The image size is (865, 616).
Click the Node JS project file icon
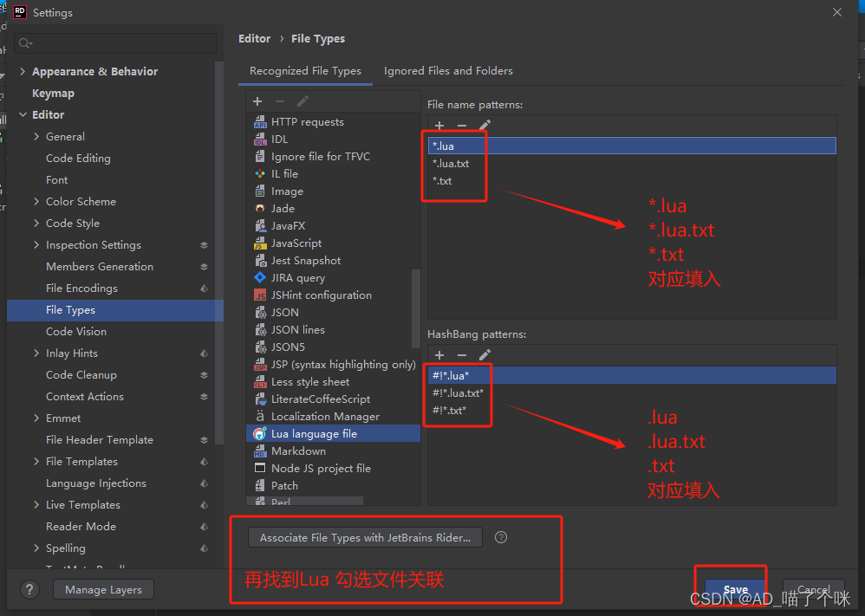(x=260, y=468)
